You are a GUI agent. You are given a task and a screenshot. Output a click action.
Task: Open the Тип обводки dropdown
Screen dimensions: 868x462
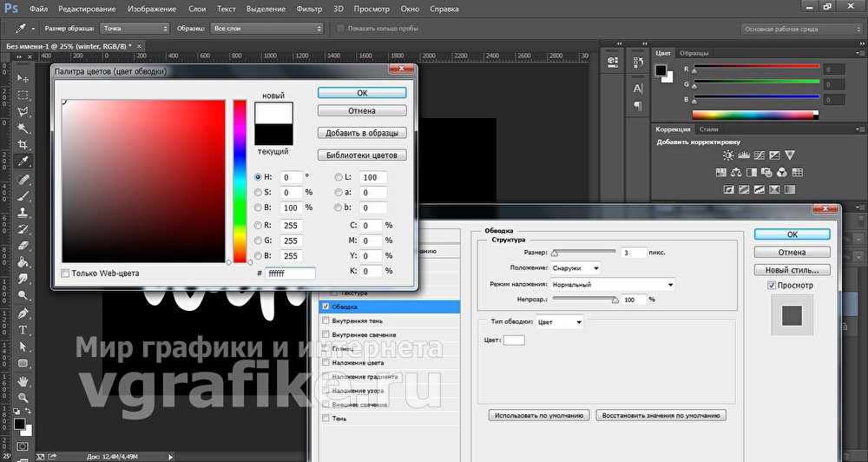click(x=560, y=322)
